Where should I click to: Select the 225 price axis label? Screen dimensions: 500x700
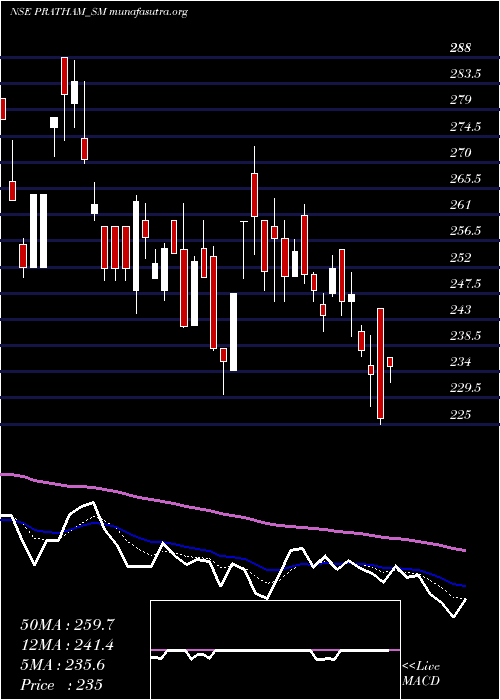click(x=460, y=415)
